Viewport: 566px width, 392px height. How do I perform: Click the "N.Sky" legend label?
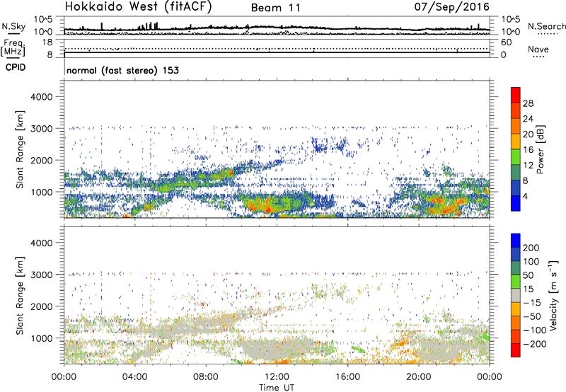click(x=13, y=26)
